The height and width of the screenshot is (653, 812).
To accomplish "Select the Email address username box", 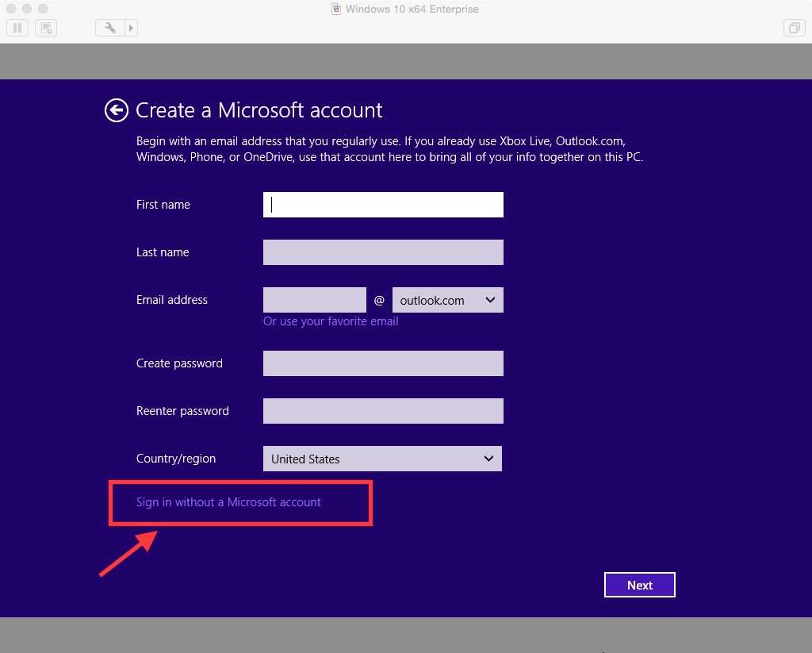I will [x=314, y=300].
